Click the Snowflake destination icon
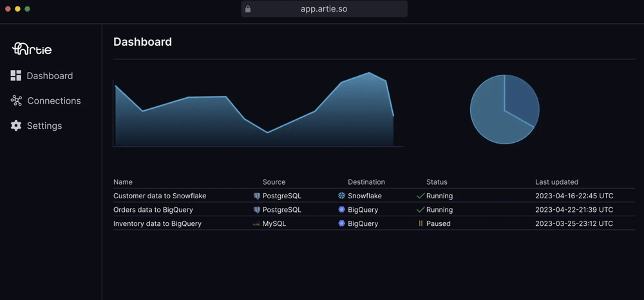Viewport: 644px width, 300px height. coord(342,196)
